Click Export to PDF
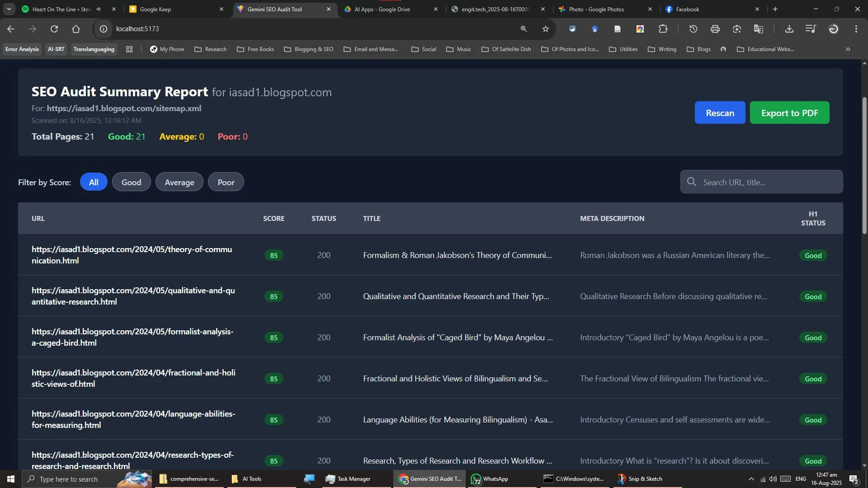Screen dimensions: 868x488 pyautogui.click(x=789, y=113)
